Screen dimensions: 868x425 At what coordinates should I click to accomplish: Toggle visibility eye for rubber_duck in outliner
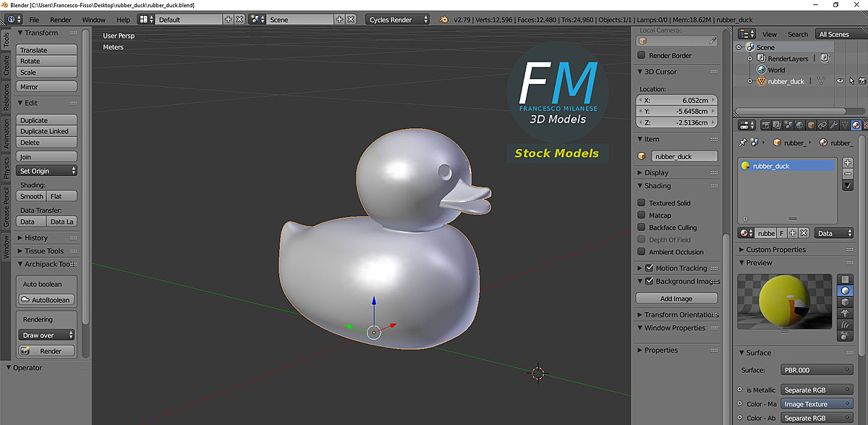[x=840, y=81]
